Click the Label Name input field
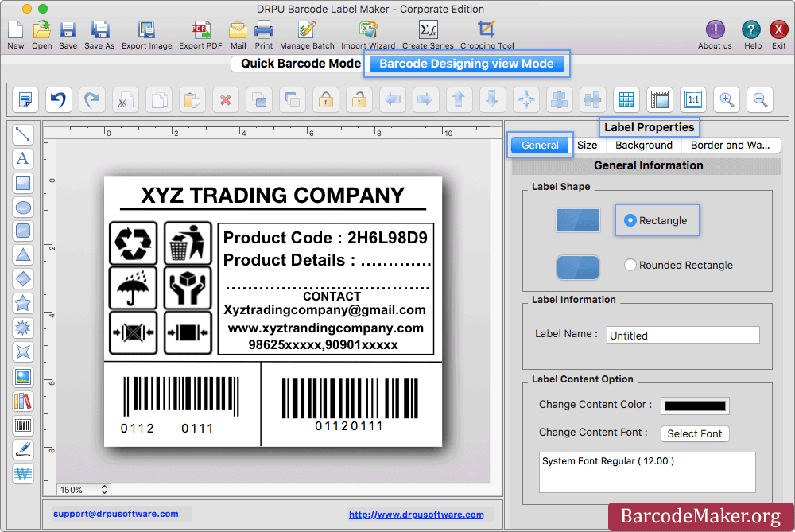The image size is (795, 532). [x=683, y=336]
